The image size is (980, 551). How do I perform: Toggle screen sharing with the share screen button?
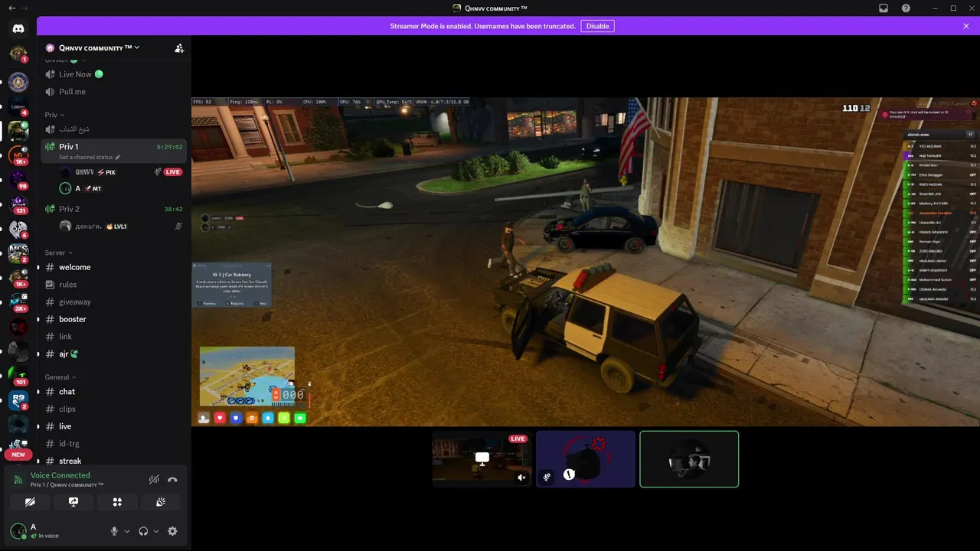tap(73, 502)
